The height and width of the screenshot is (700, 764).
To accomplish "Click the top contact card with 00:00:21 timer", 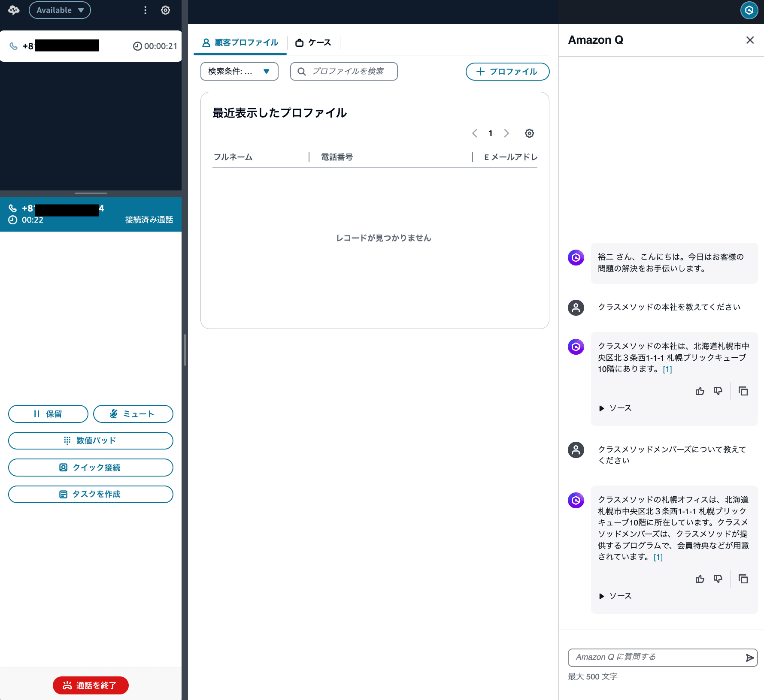I will pos(91,46).
